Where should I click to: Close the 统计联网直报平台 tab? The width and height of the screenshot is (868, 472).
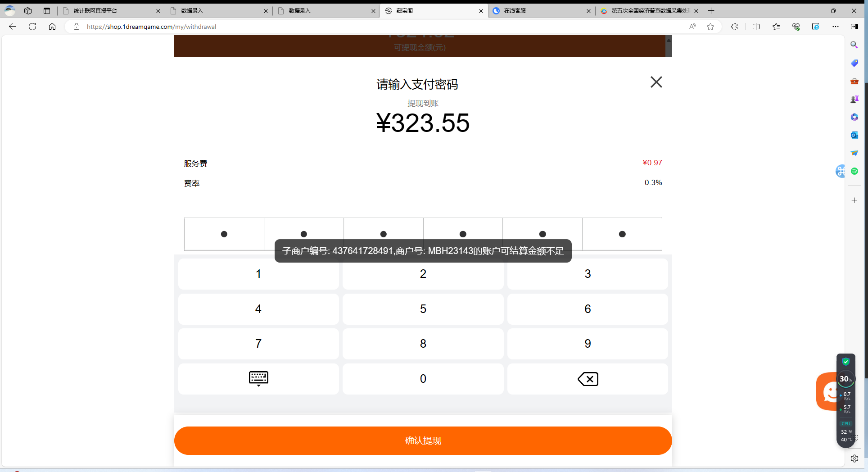coord(158,11)
